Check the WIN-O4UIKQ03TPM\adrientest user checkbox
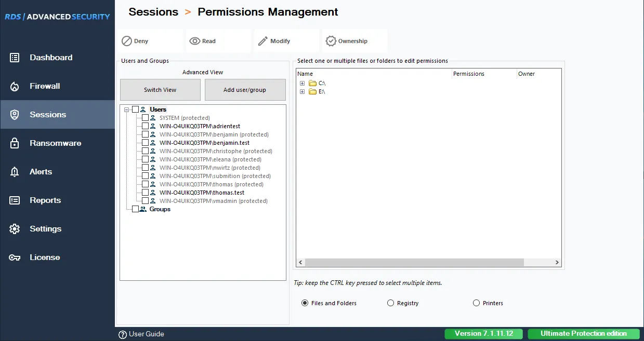644x341 pixels. point(144,126)
